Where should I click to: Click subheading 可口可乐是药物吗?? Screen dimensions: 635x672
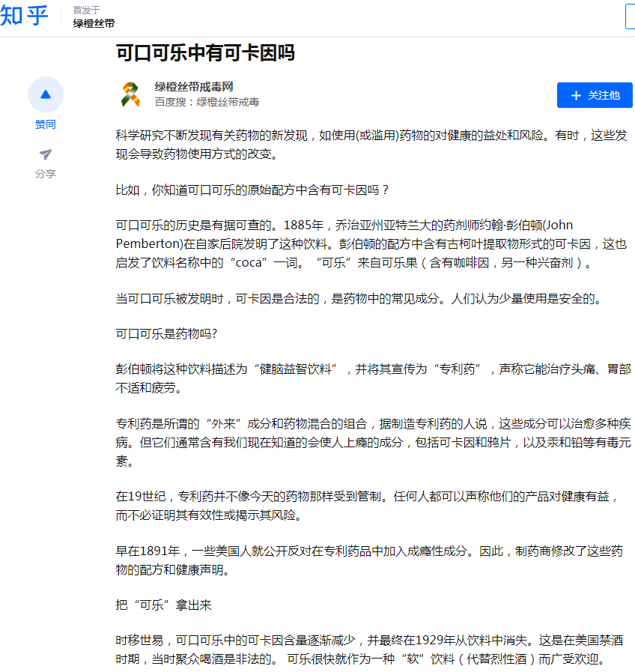pyautogui.click(x=167, y=334)
